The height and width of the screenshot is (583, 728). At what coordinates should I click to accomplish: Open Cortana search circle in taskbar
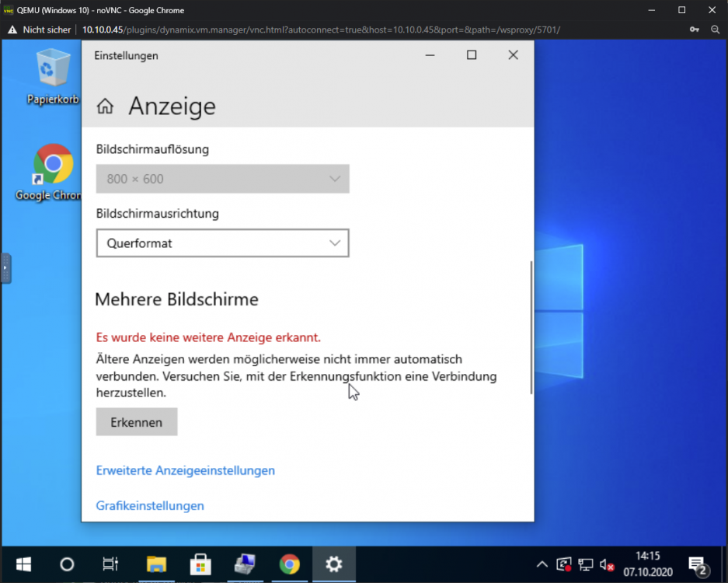tap(67, 564)
